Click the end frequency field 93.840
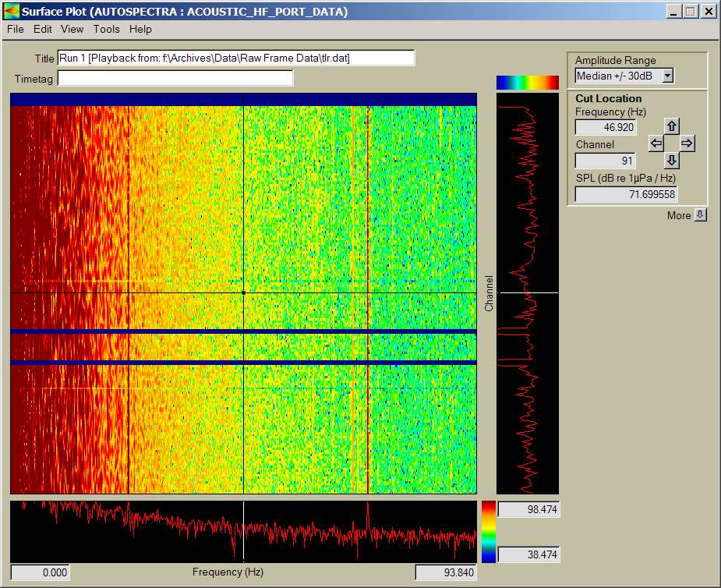The height and width of the screenshot is (588, 721). coord(446,572)
